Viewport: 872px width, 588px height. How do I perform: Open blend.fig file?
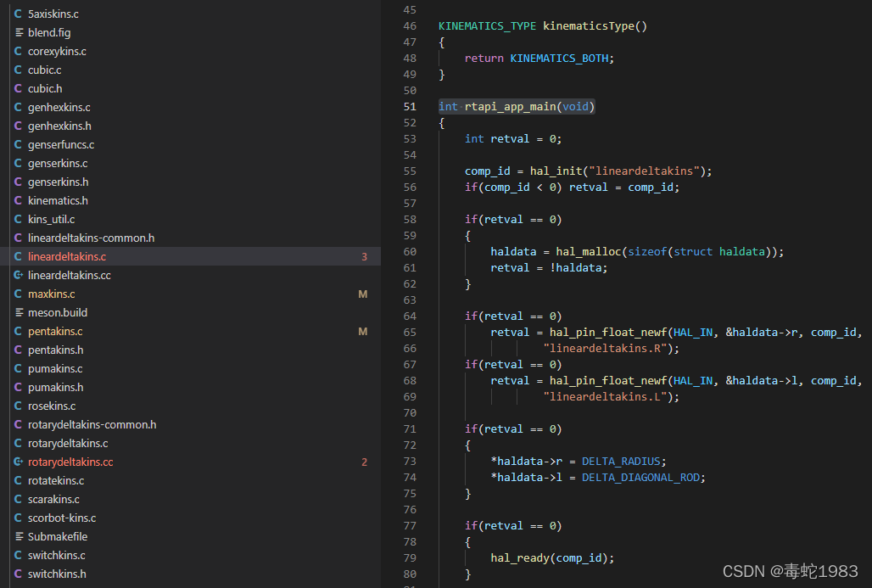(49, 32)
